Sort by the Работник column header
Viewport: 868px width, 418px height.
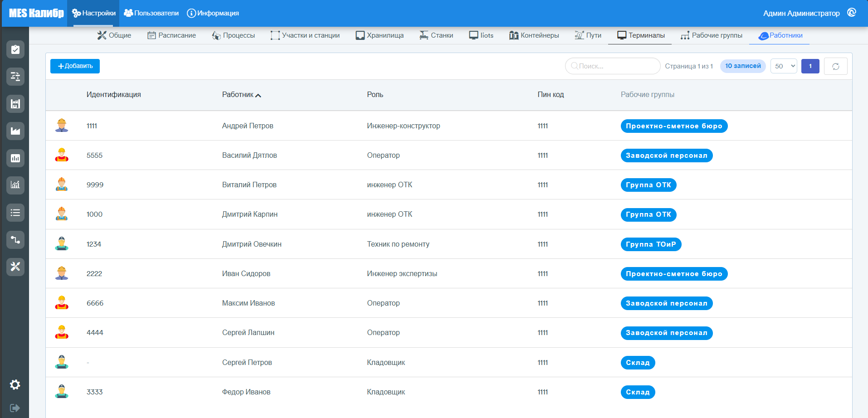click(x=241, y=95)
